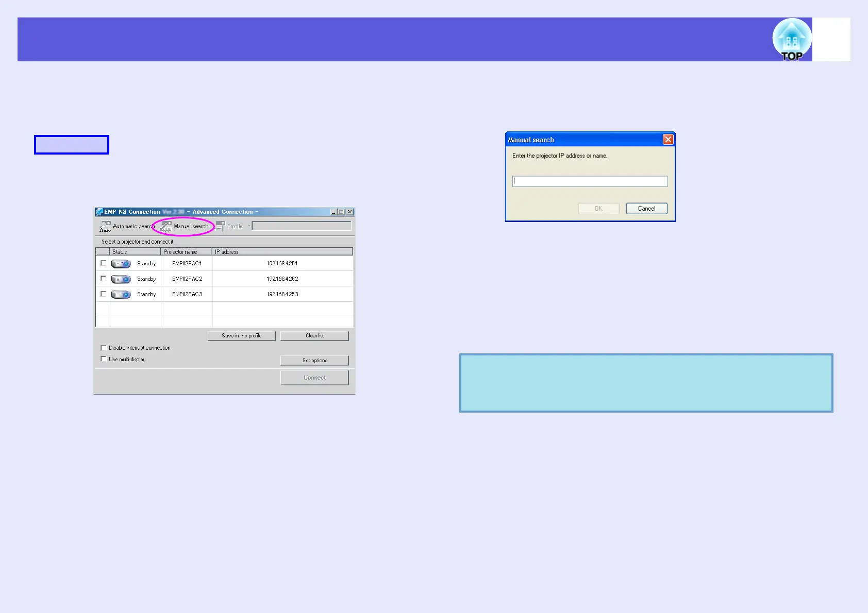Image resolution: width=868 pixels, height=613 pixels.
Task: Enable Use multi-display checkbox
Action: (103, 359)
